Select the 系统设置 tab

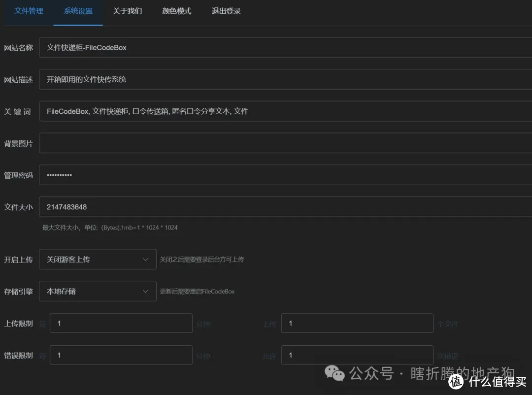(77, 10)
